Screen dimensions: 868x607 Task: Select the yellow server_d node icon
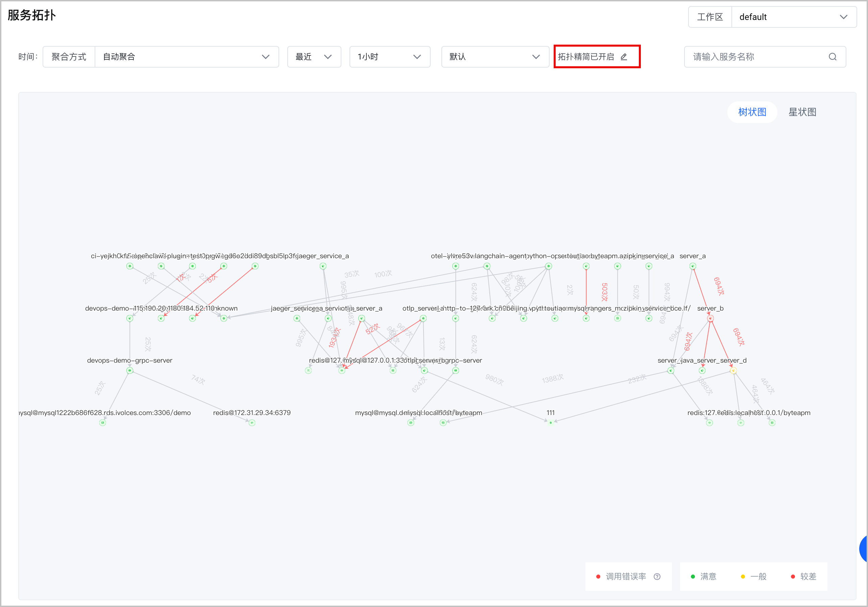tap(733, 371)
